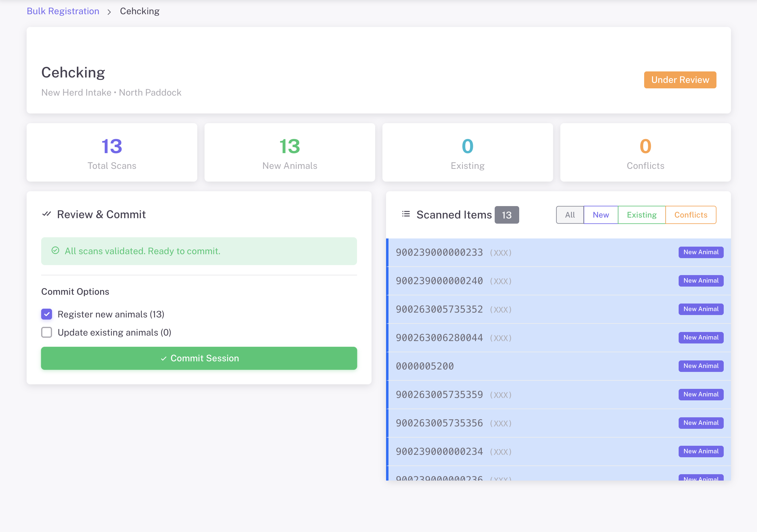This screenshot has height=532, width=757.
Task: Click the Total Scans stat card
Action: pyautogui.click(x=111, y=153)
